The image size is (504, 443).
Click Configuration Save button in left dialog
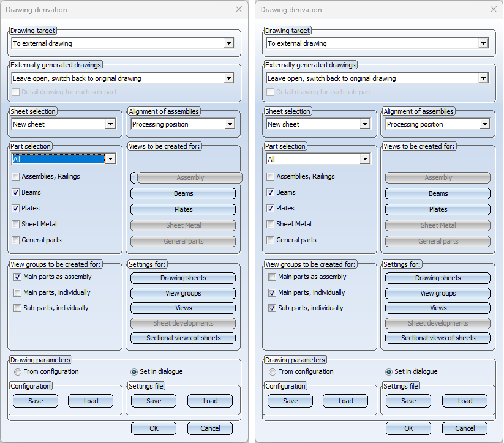[36, 401]
